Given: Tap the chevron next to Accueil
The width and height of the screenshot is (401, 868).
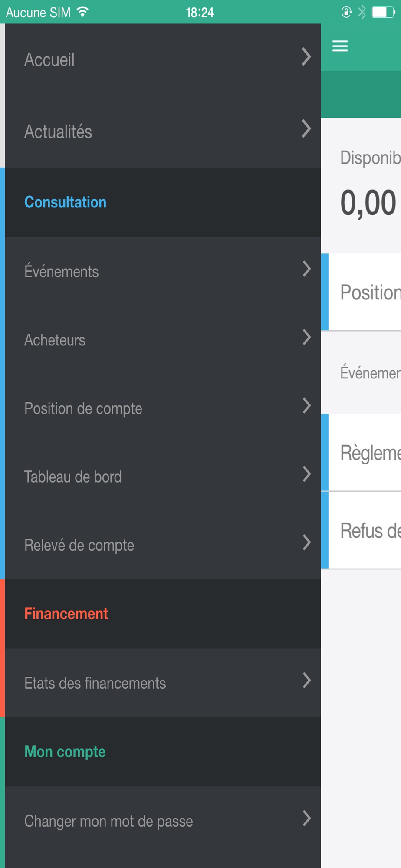Looking at the screenshot, I should (306, 57).
